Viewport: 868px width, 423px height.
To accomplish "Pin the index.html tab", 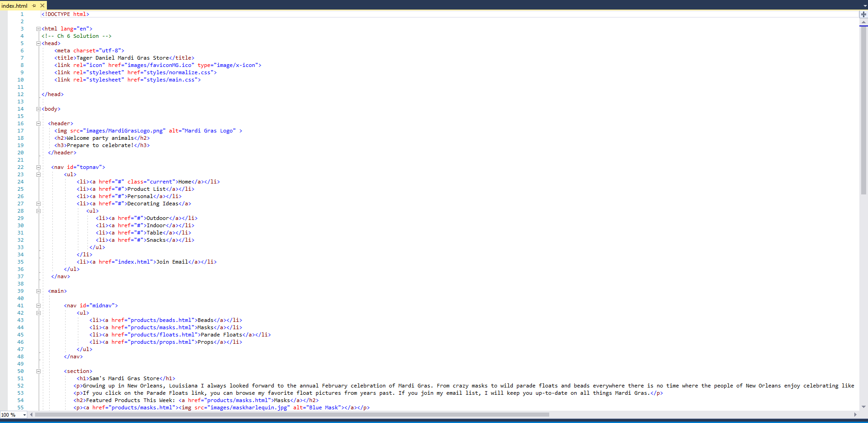I will coord(34,5).
